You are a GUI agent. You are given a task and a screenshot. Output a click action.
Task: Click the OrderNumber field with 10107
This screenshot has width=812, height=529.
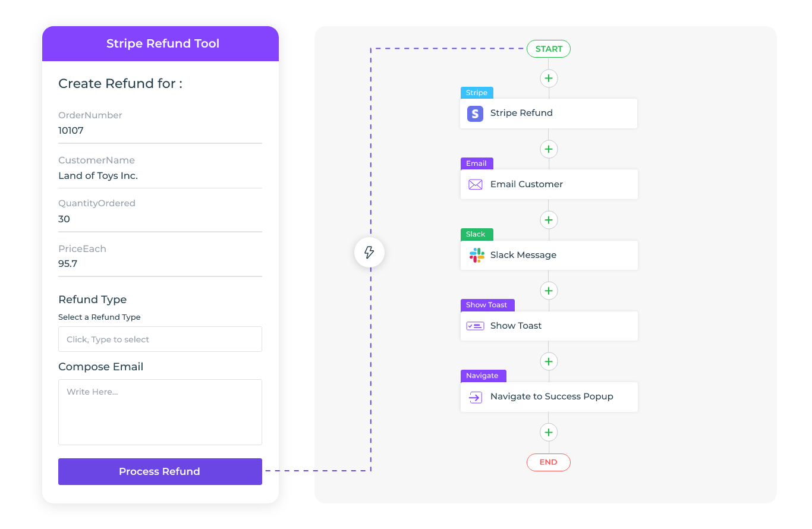point(160,131)
